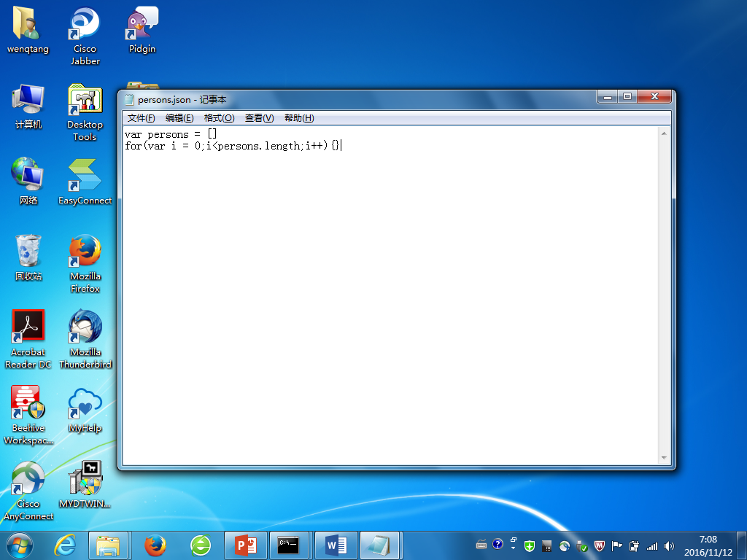Select the Desktop Tools icon
This screenshot has width=747, height=560.
click(x=85, y=112)
